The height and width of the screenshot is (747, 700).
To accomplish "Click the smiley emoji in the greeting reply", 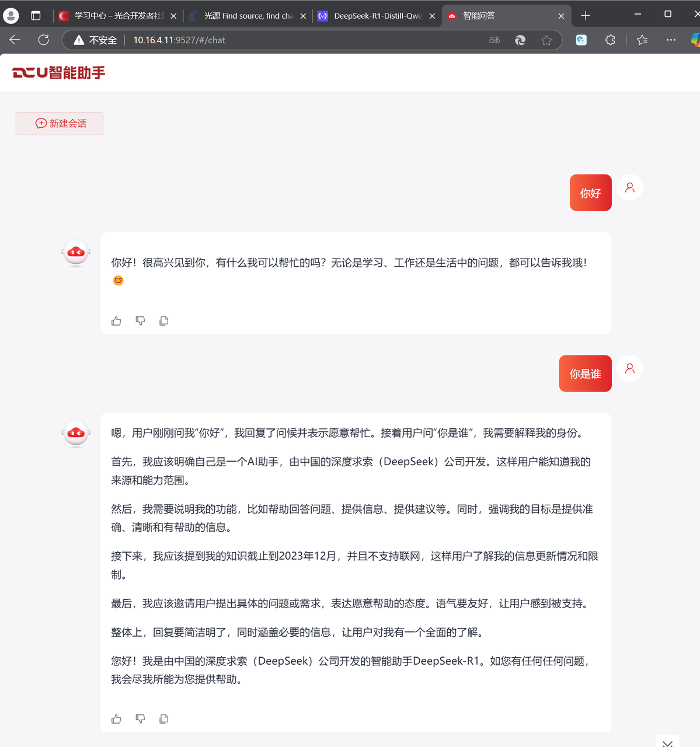I will point(118,281).
